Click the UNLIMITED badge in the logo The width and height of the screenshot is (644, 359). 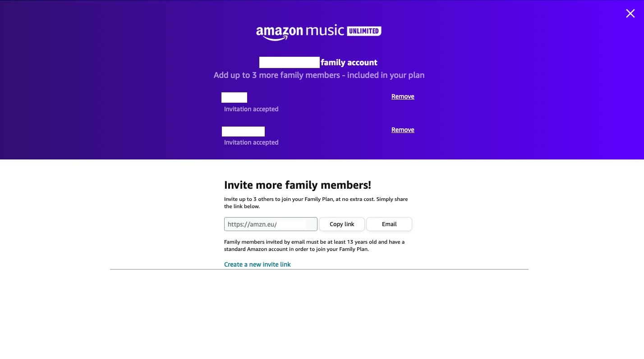pyautogui.click(x=364, y=31)
